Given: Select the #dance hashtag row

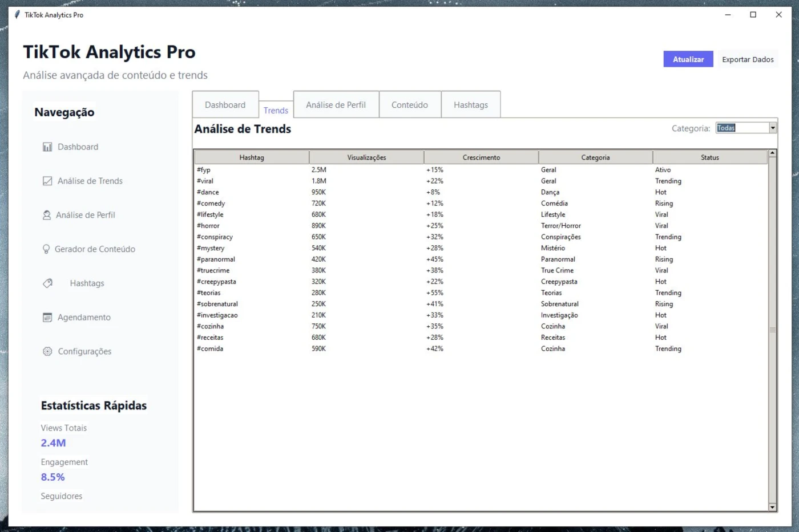Looking at the screenshot, I should point(481,192).
